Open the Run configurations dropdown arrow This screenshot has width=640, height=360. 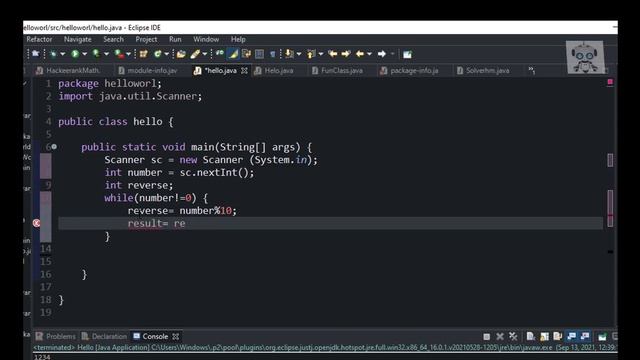point(84,54)
